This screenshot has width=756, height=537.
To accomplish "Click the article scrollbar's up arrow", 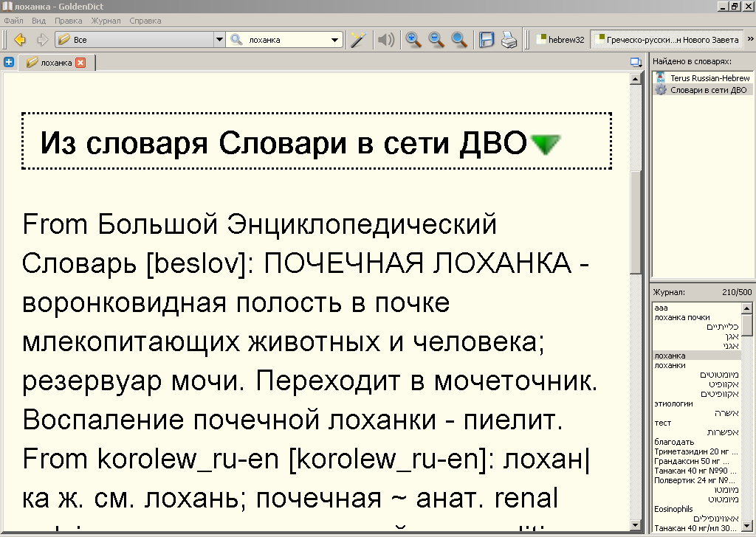I will (636, 79).
